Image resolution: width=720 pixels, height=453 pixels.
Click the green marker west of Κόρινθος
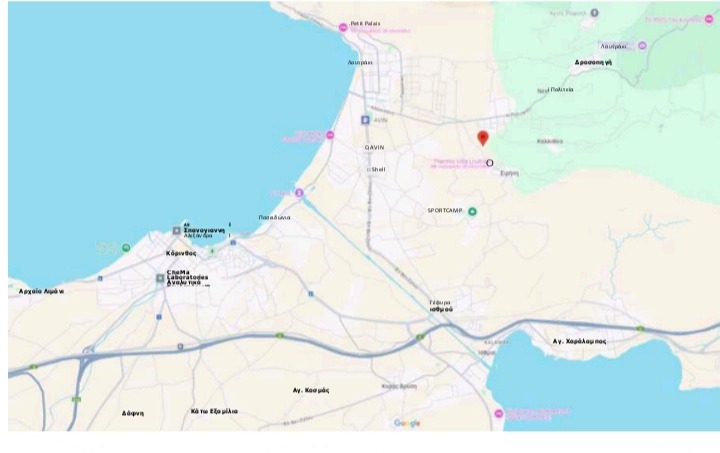126,248
